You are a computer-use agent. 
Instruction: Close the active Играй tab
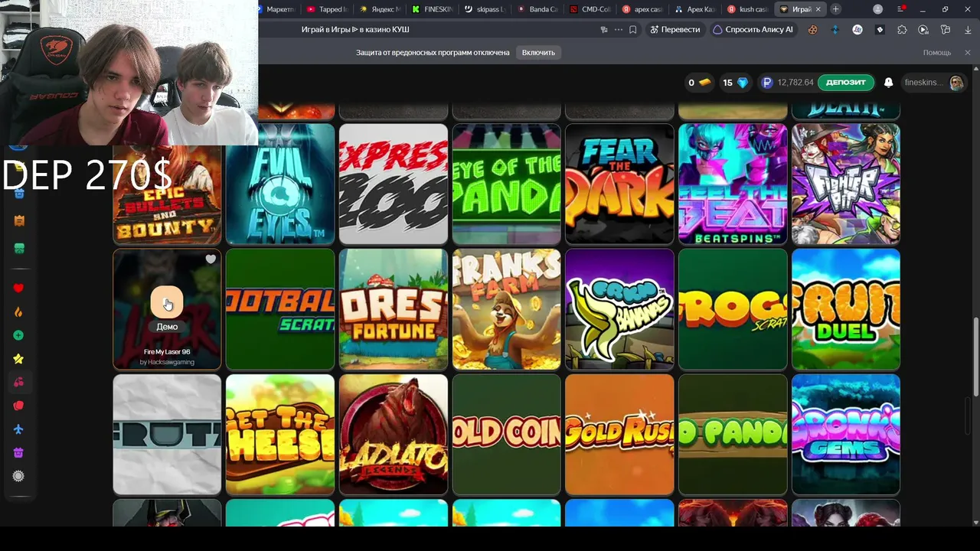[x=818, y=9]
